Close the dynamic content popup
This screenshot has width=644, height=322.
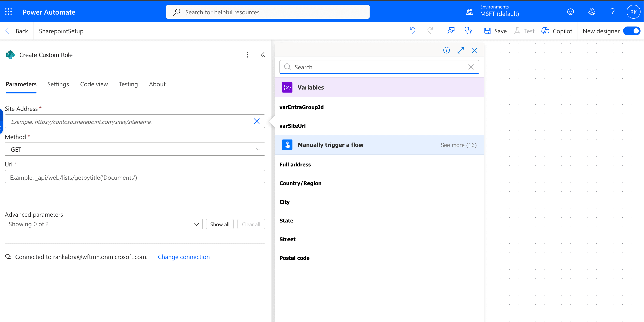[474, 50]
